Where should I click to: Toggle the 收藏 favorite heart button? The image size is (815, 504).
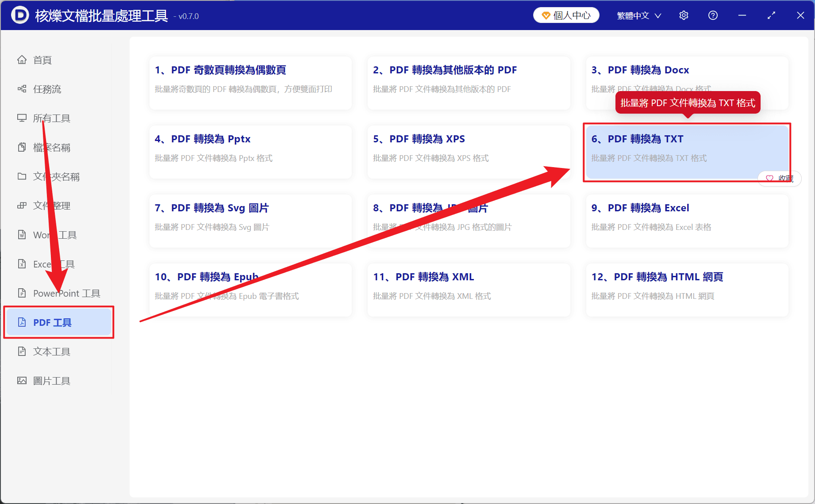pos(780,178)
